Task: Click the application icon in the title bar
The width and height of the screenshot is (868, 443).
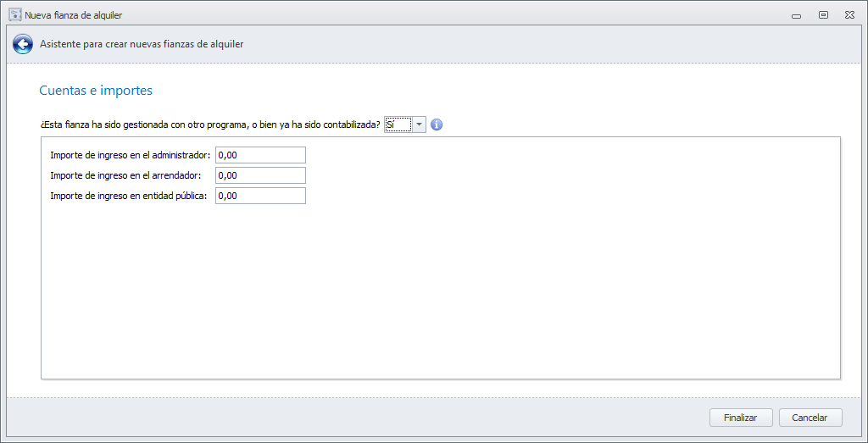Action: pyautogui.click(x=14, y=14)
